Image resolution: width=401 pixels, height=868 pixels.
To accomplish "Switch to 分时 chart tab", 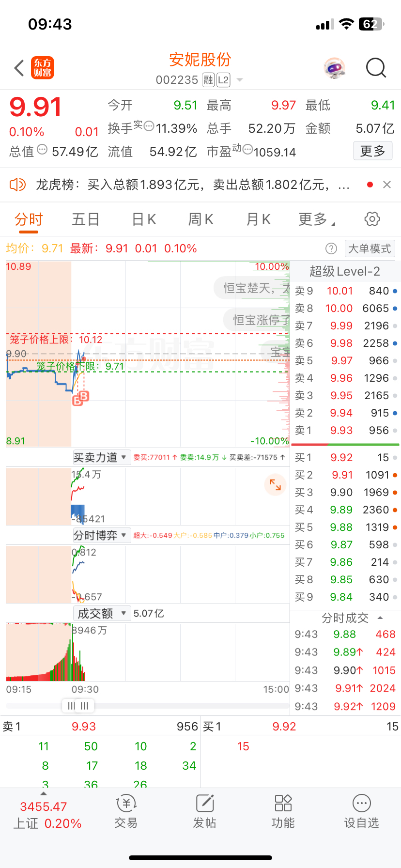I will pos(29,219).
